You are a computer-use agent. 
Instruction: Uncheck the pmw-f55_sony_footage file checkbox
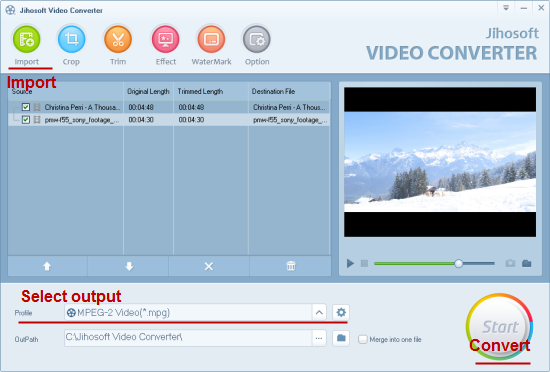[26, 120]
